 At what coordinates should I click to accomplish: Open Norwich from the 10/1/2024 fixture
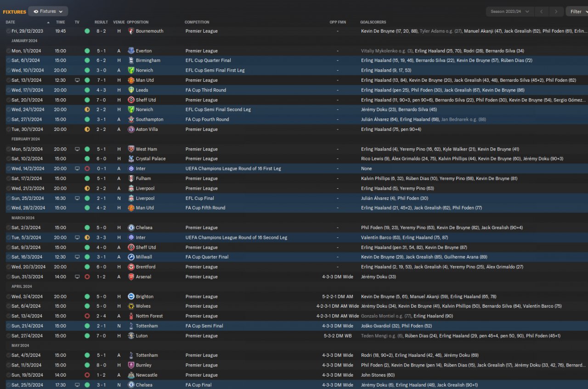144,70
